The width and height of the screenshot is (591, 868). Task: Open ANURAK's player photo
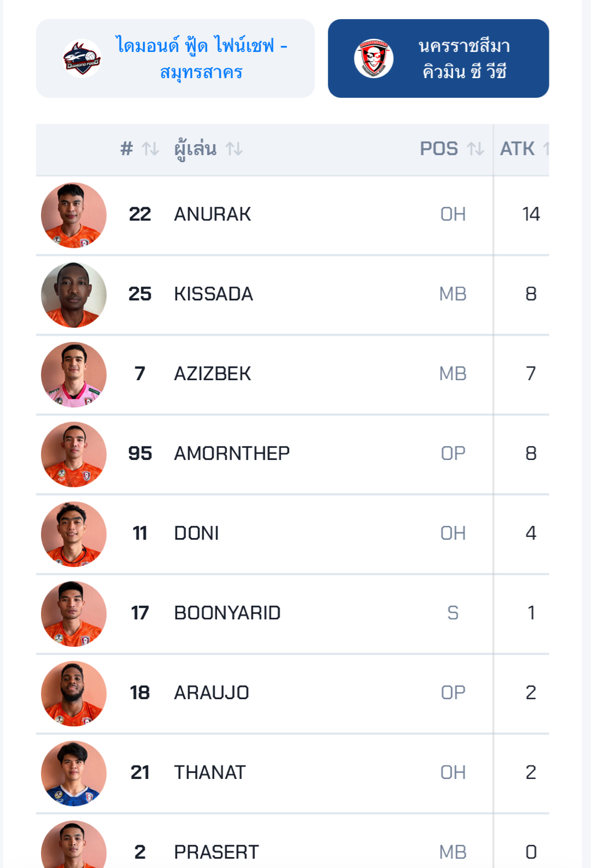[x=74, y=215]
